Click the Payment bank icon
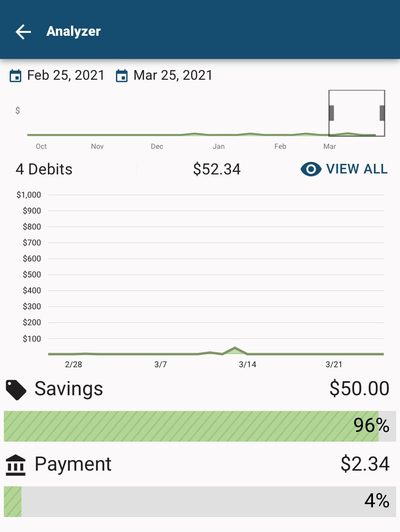 [15, 465]
